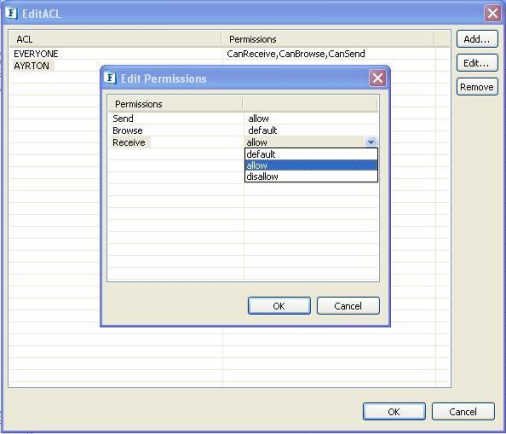Close the EditACL window

(492, 13)
